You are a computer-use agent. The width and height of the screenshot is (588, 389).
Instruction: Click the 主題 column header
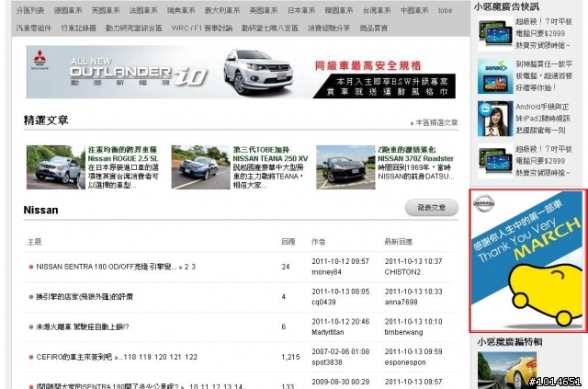tap(35, 242)
